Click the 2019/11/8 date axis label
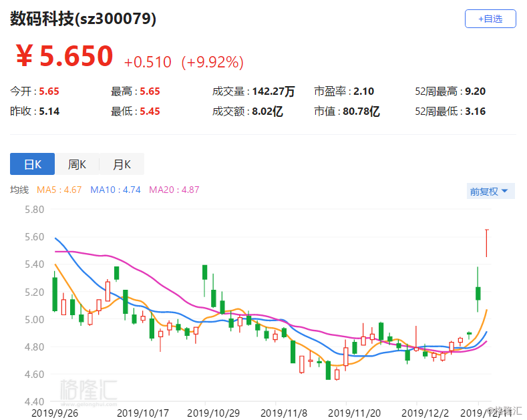 (284, 413)
